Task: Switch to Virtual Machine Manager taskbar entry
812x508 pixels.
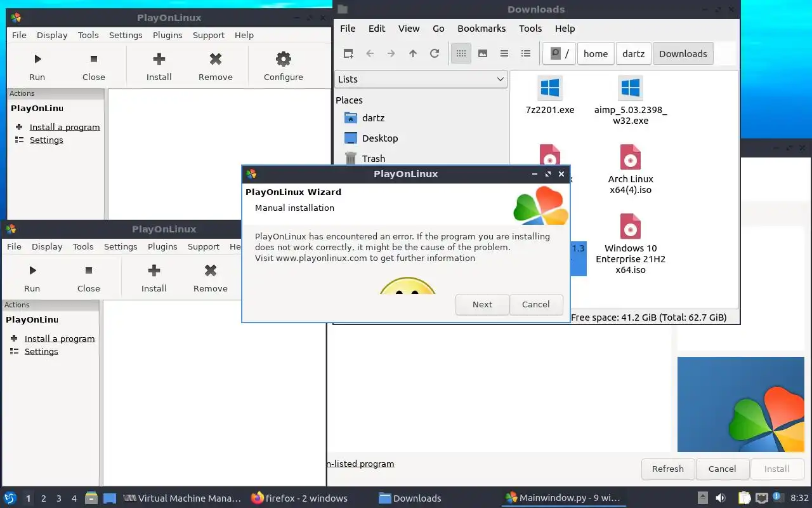Action: 182,498
